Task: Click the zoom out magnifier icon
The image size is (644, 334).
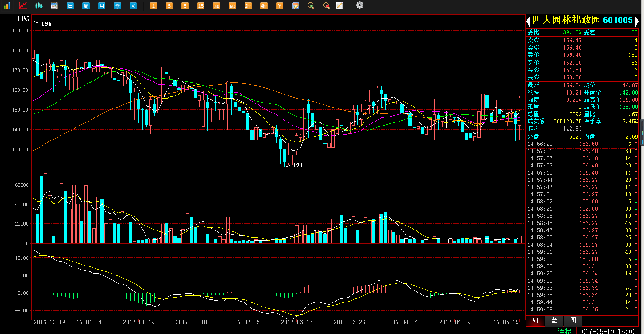Action: click(326, 5)
